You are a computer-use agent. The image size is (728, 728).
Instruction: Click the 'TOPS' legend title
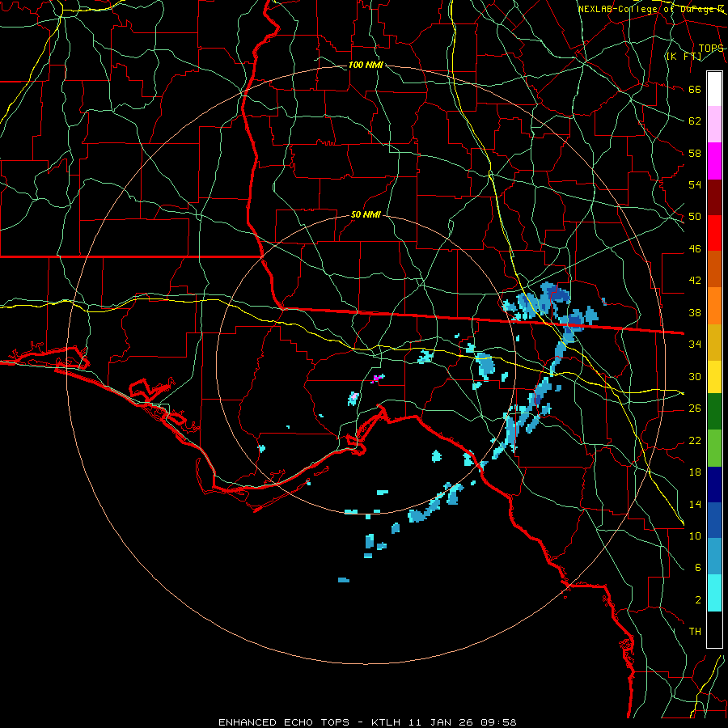click(x=711, y=49)
